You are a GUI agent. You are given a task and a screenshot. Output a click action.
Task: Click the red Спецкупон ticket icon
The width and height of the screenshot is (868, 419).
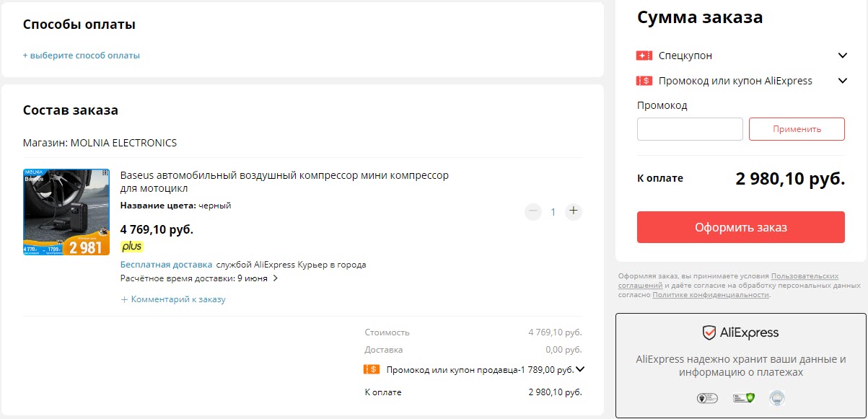tap(644, 56)
